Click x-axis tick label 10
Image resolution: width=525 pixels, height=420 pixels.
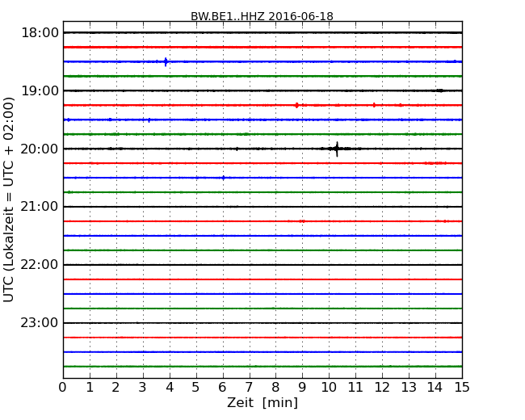pyautogui.click(x=329, y=388)
